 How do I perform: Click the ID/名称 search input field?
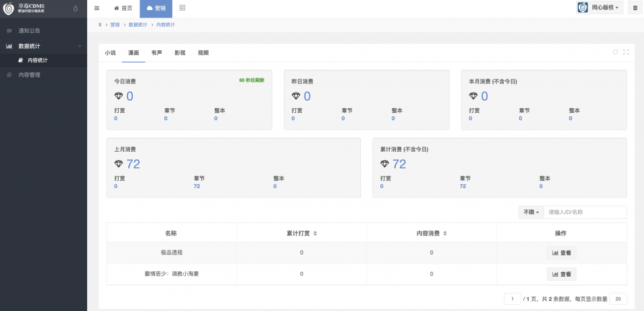tap(585, 212)
